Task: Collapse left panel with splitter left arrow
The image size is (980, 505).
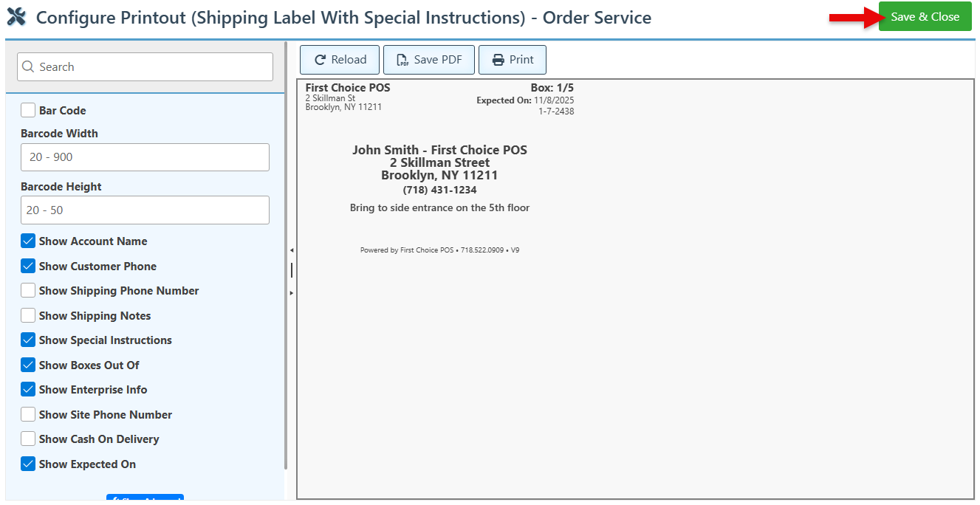Action: click(291, 250)
